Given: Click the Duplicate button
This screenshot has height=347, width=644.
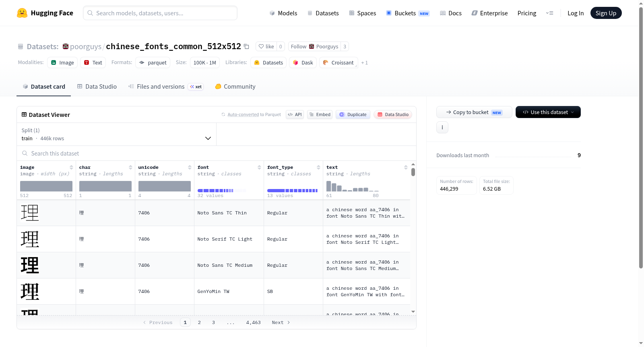Looking at the screenshot, I should pos(353,114).
